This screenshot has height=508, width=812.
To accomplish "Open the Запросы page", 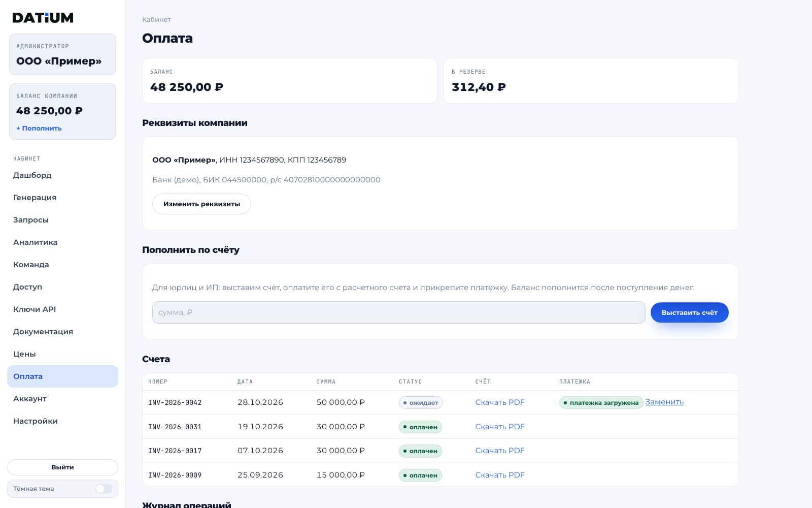I will pyautogui.click(x=62, y=220).
